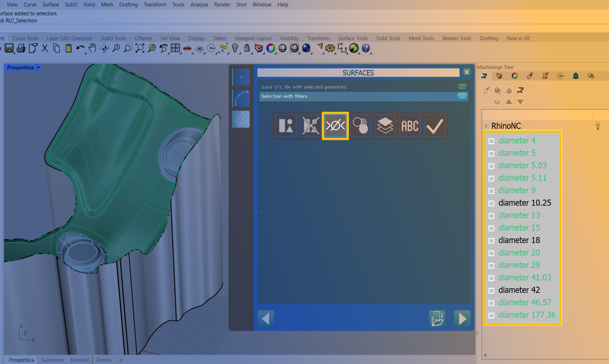Image resolution: width=609 pixels, height=364 pixels.
Task: Click the next arrow button
Action: (x=462, y=319)
